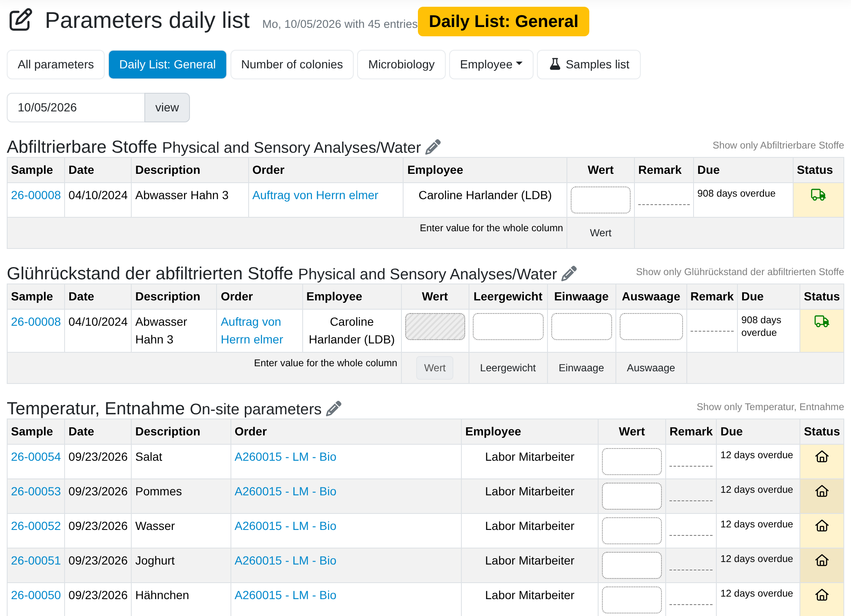The height and width of the screenshot is (616, 851).
Task: Click the pencil icon next to Temperatur, Entnahme heading
Action: [x=334, y=408]
